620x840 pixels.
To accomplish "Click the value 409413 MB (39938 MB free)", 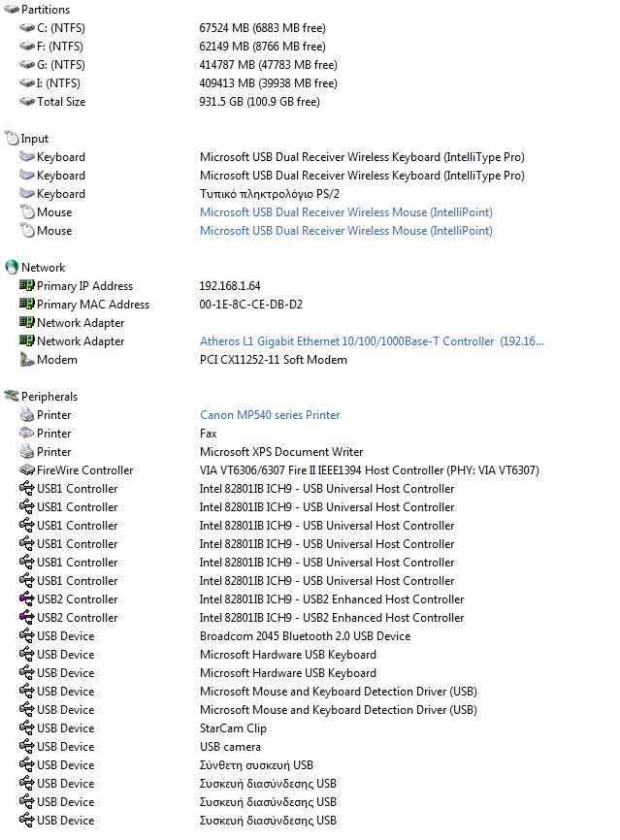I will pyautogui.click(x=268, y=83).
